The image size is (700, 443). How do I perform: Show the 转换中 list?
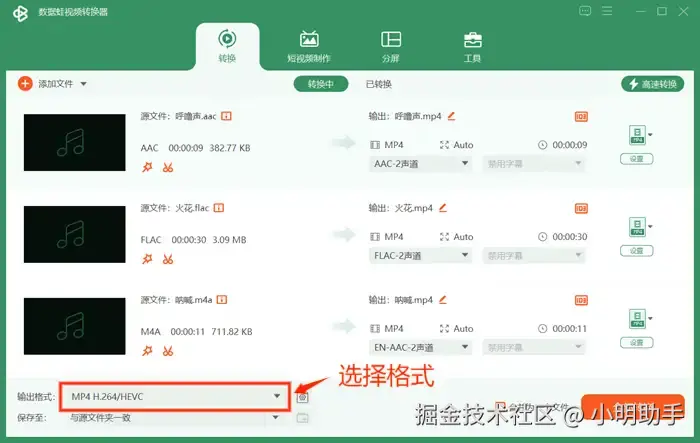click(x=321, y=84)
